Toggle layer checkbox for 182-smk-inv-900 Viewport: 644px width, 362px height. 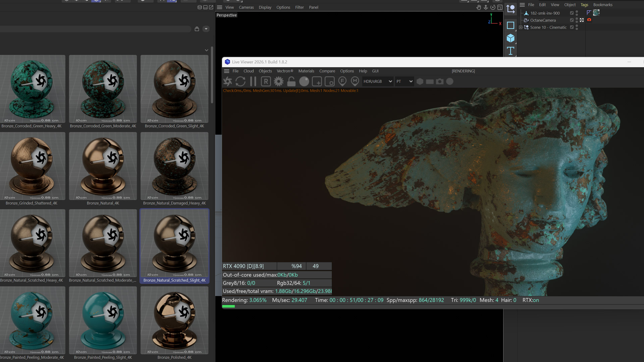(x=572, y=13)
